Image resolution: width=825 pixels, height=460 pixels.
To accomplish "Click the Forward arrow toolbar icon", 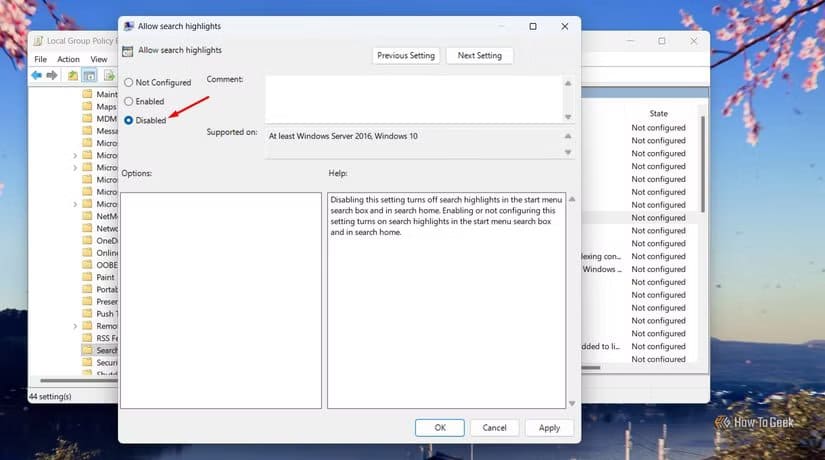I will point(52,75).
